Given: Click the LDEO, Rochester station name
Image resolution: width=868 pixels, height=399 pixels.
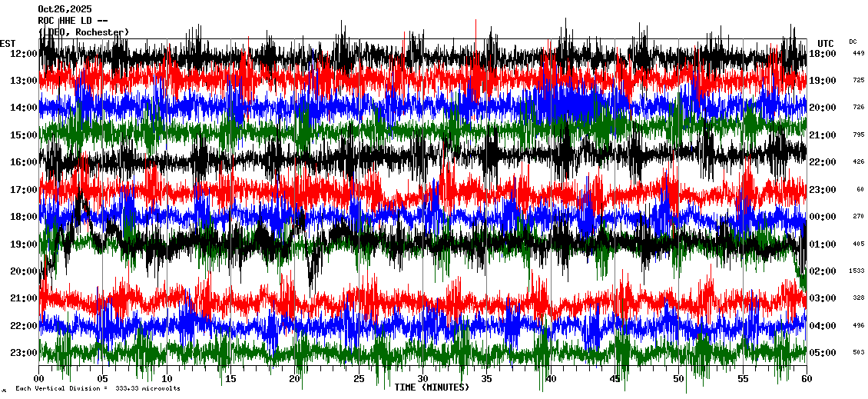Looking at the screenshot, I should (84, 32).
